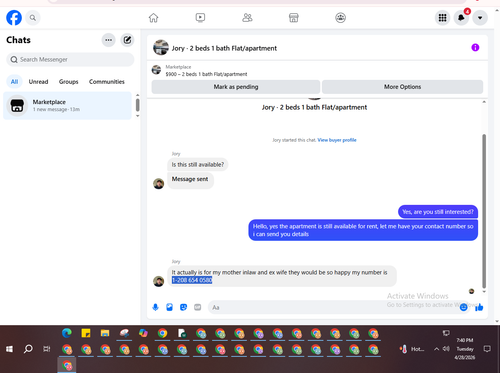Open the Windows Start menu
500x373 pixels.
(x=9, y=349)
